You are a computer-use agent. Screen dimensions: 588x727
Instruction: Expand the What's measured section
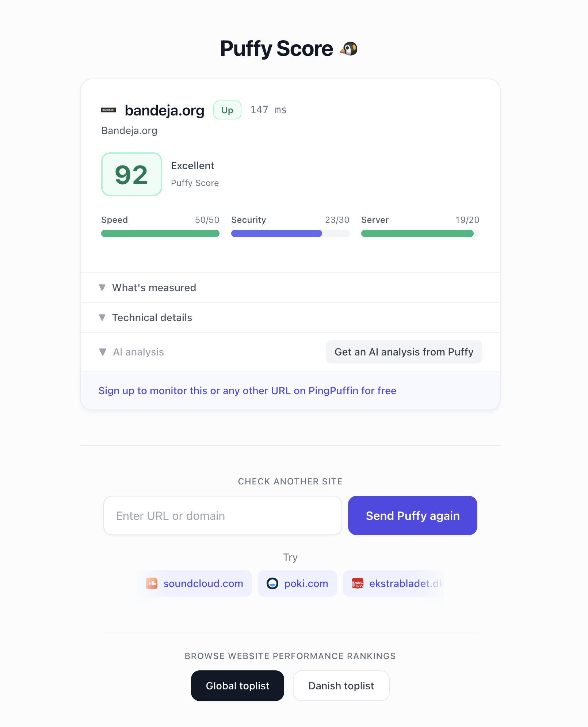coord(154,288)
